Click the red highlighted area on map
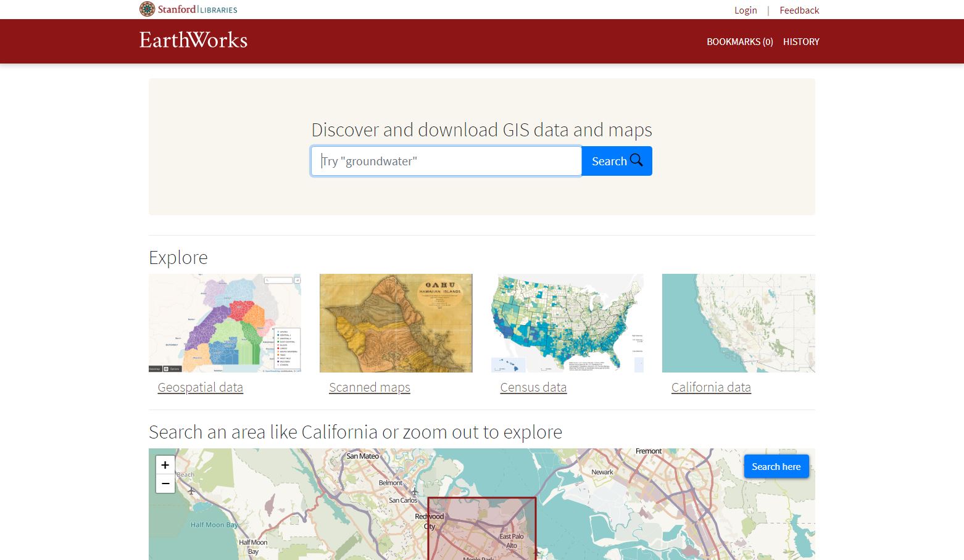964x560 pixels. pos(481,529)
